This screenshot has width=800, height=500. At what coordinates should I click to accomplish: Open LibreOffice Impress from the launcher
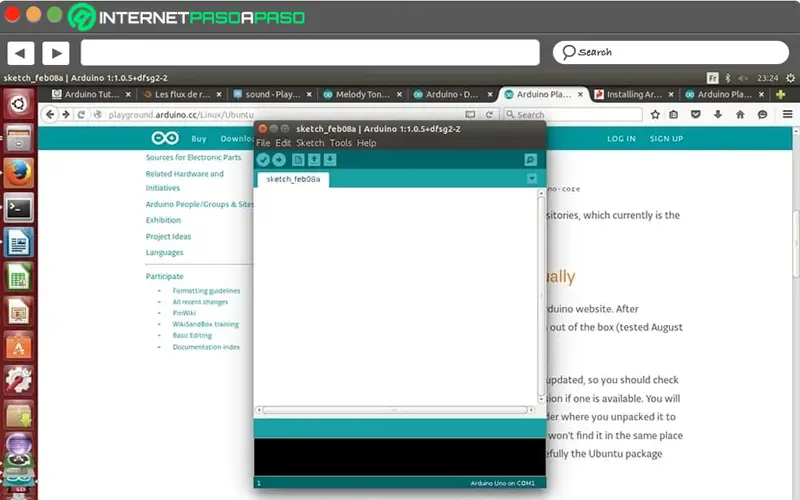(18, 312)
